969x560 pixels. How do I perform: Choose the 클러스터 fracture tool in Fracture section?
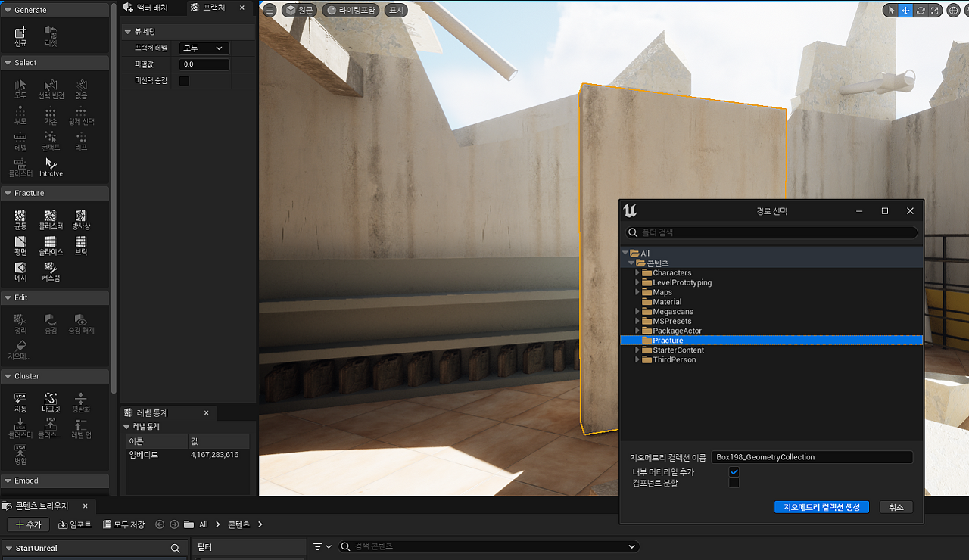click(x=51, y=219)
